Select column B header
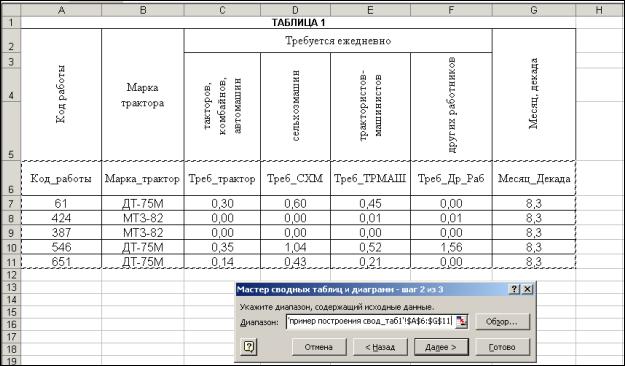 pos(143,10)
